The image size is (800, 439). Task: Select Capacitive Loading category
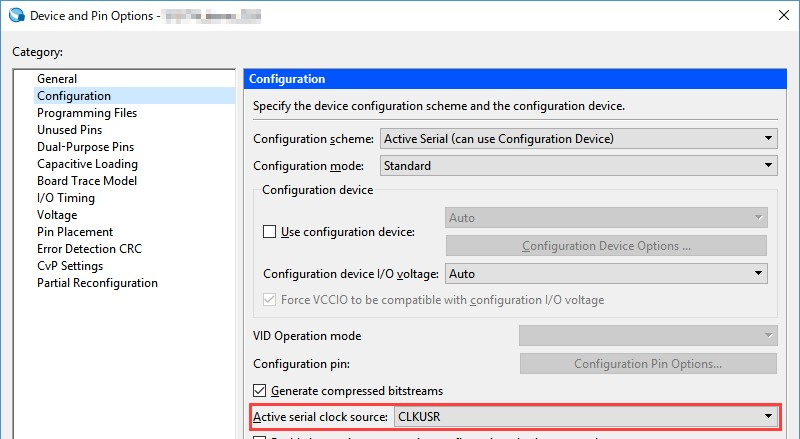[x=87, y=164]
